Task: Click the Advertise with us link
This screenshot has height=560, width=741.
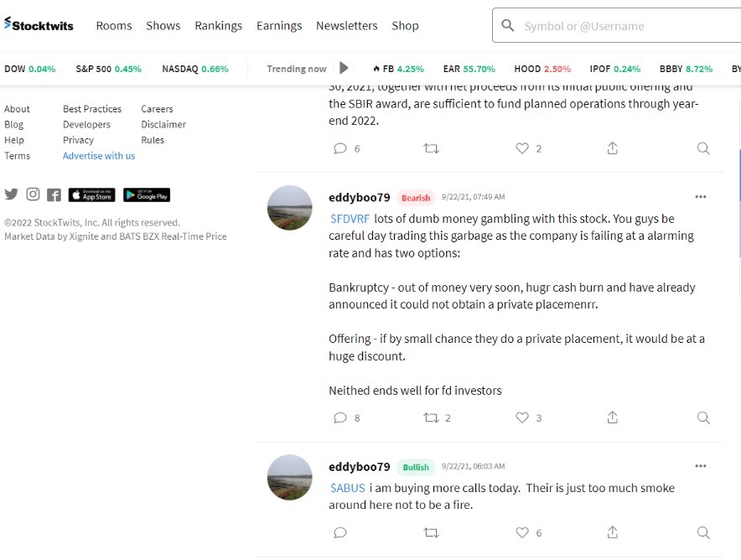Action: tap(99, 156)
